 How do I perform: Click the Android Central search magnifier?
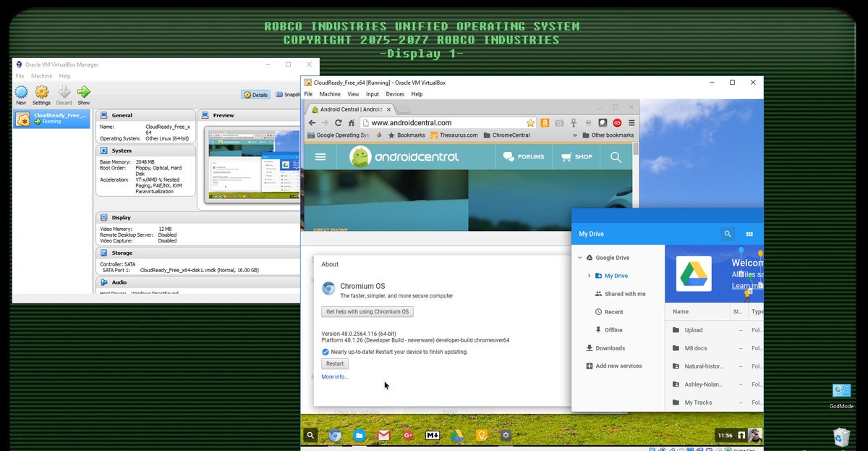(616, 157)
